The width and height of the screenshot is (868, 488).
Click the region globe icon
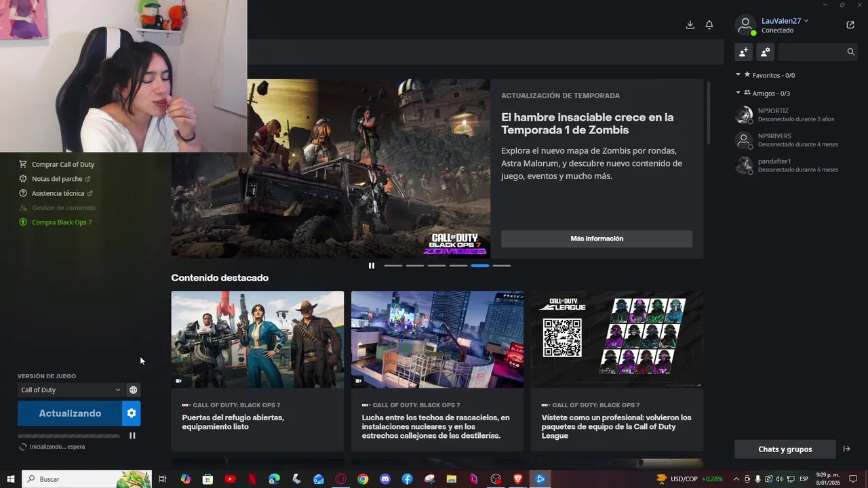134,390
